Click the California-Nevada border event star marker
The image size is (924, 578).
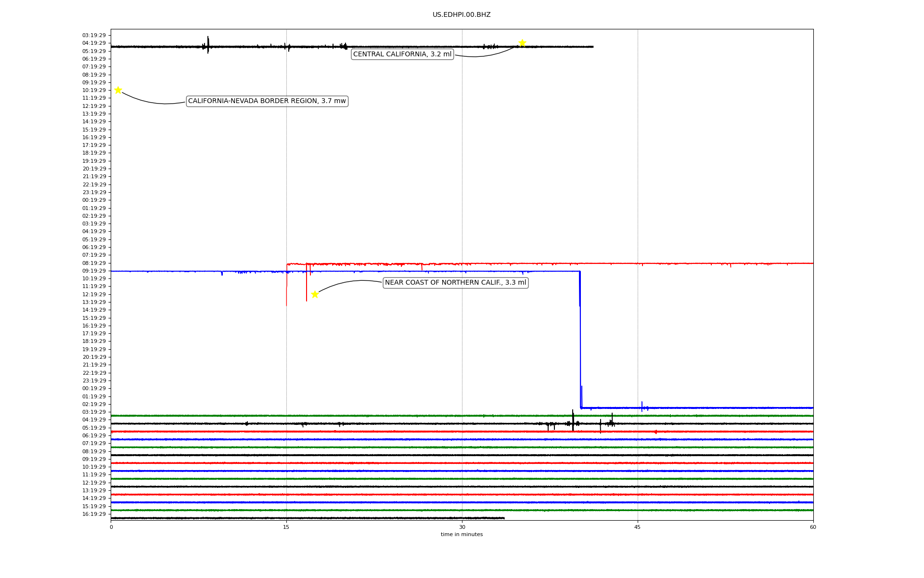pyautogui.click(x=118, y=90)
